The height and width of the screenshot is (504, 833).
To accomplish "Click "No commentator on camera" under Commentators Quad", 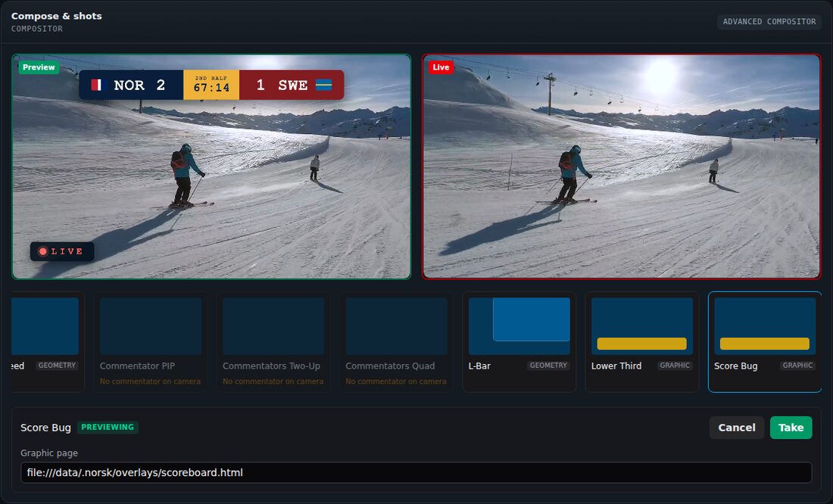I will coord(396,381).
